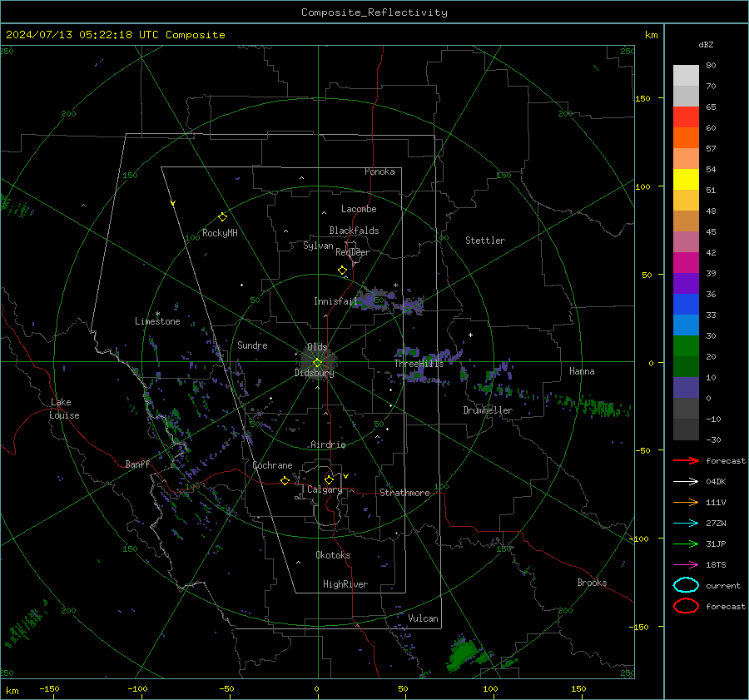Click the 18TS legend label
The width and height of the screenshot is (749, 700).
716,565
